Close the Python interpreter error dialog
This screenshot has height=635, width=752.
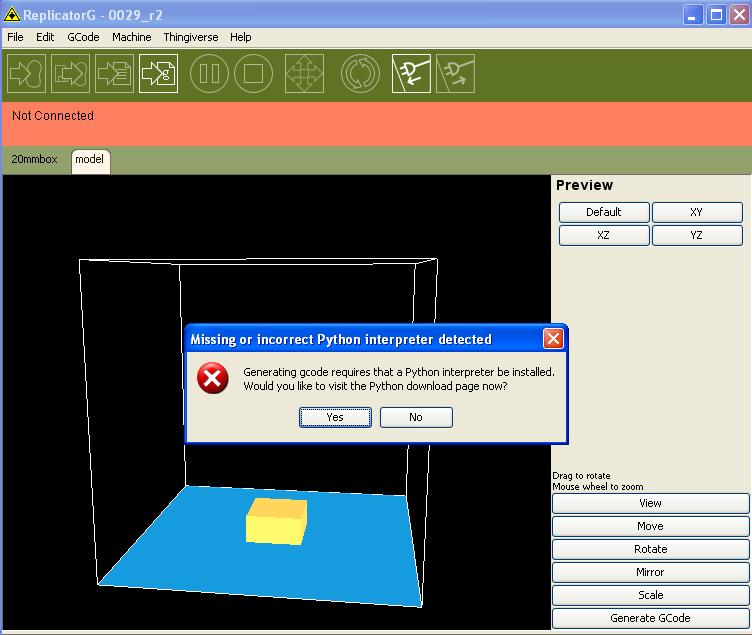point(553,339)
